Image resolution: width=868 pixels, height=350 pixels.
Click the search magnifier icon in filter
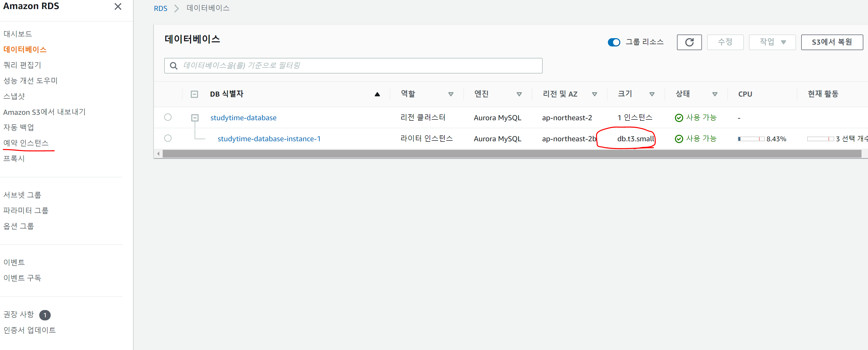174,66
